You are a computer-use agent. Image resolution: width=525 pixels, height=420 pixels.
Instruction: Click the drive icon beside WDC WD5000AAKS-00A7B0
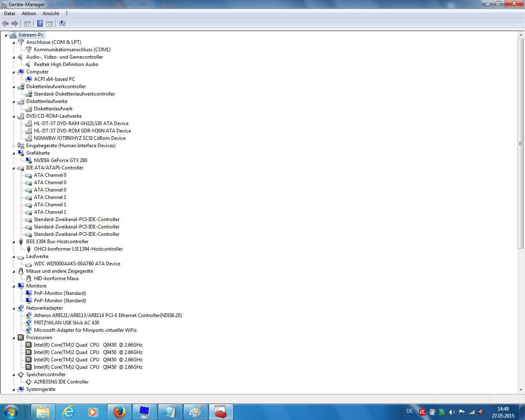coord(29,264)
